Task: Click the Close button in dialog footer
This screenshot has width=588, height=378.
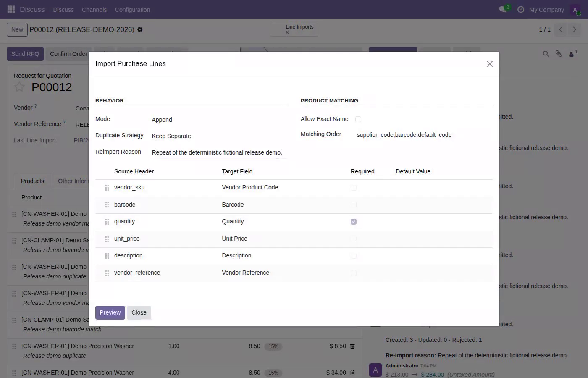Action: [139, 312]
